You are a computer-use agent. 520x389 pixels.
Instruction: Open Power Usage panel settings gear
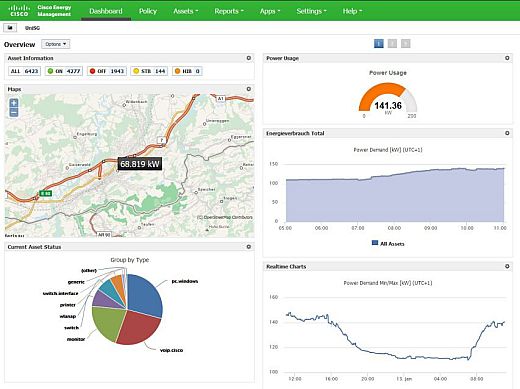click(507, 58)
